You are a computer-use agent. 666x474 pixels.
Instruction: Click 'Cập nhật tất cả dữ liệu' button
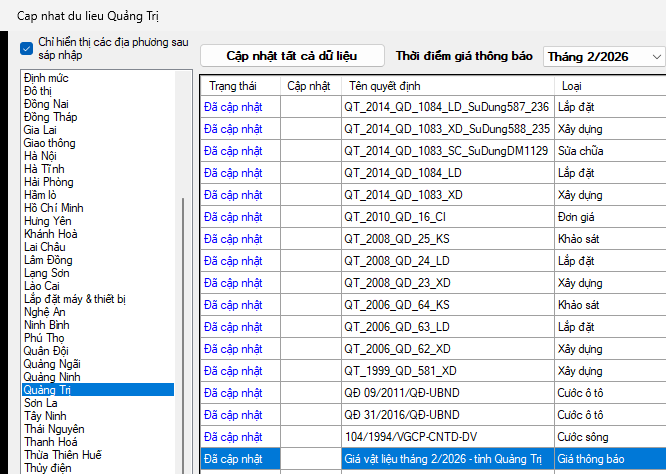click(x=291, y=56)
